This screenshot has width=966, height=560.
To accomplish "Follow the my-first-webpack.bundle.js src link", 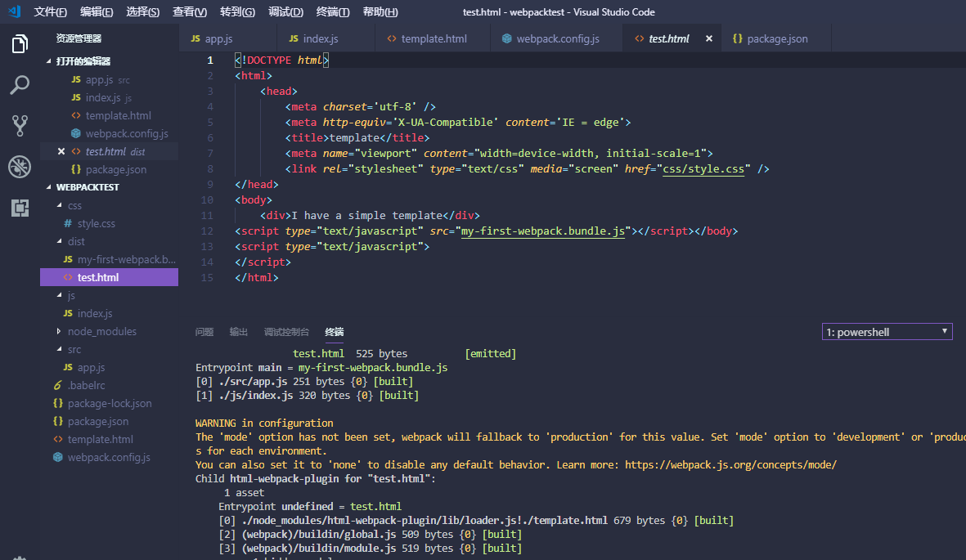I will pos(543,231).
